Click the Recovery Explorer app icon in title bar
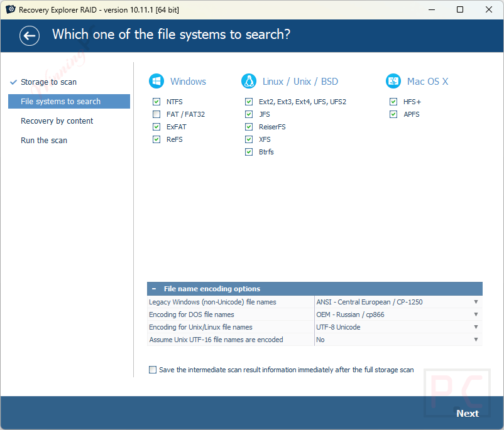This screenshot has height=430, width=504. pyautogui.click(x=10, y=9)
